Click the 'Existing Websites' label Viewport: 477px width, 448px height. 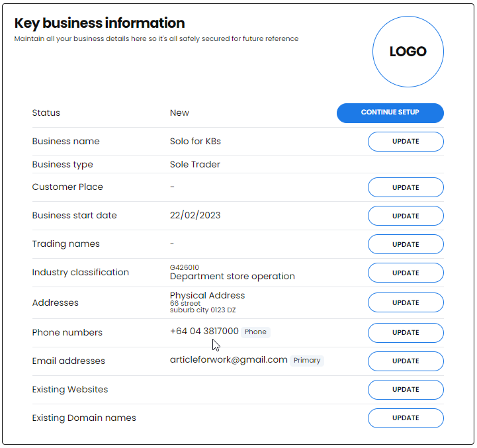point(70,390)
